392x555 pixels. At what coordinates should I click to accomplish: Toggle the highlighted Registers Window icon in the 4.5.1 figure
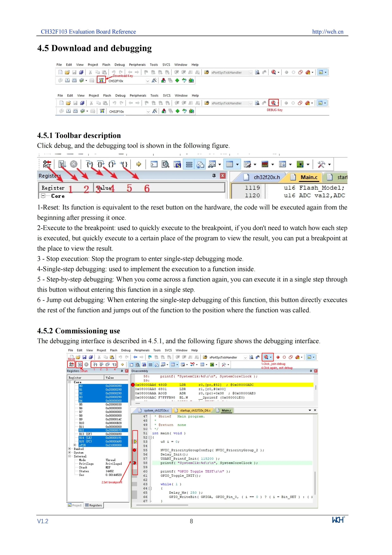[x=189, y=164]
